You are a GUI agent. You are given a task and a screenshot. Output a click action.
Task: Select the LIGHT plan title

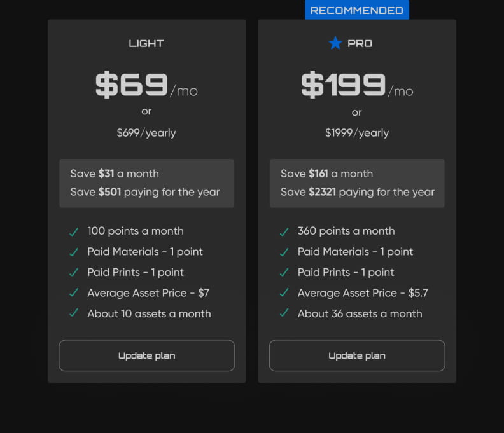click(x=146, y=43)
